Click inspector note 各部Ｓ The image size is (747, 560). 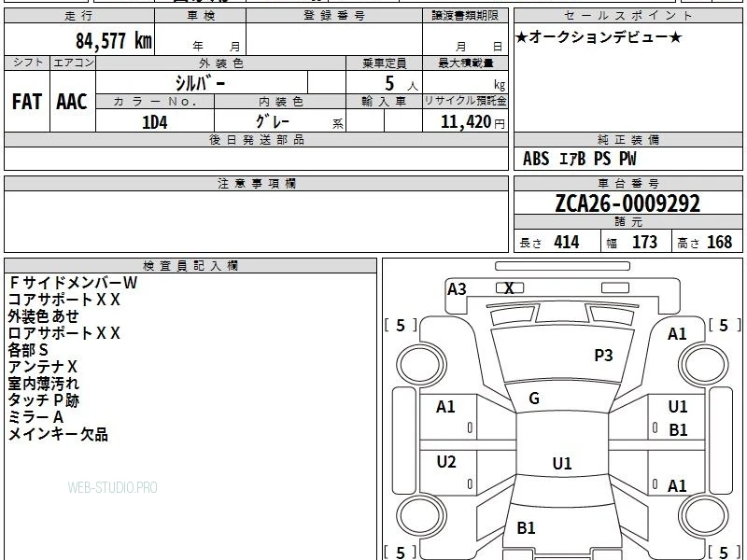pos(28,350)
